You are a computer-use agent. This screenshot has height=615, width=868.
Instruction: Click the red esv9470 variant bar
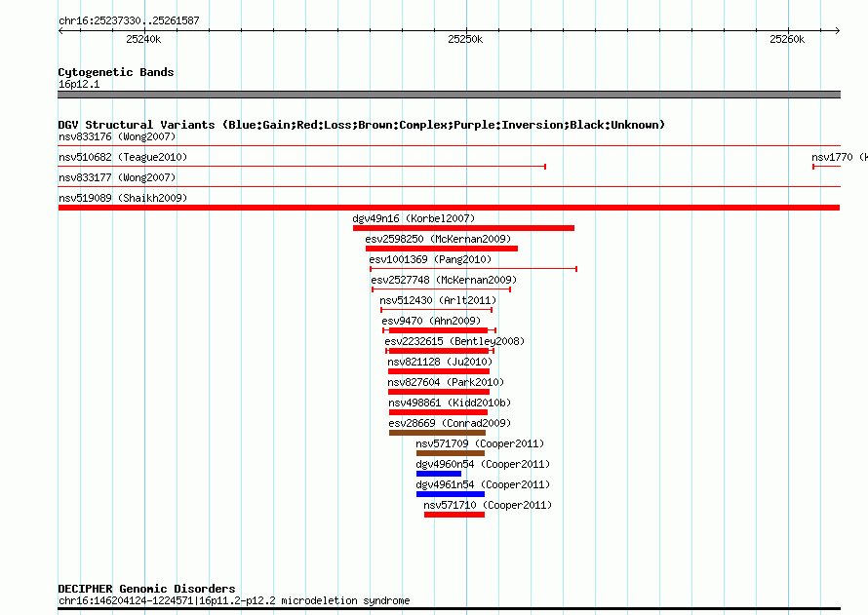(x=439, y=330)
